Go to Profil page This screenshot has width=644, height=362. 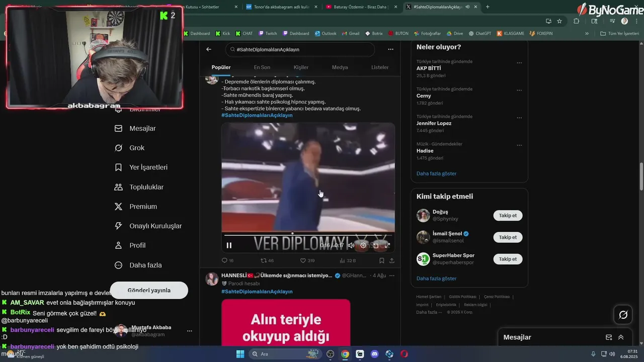point(130,245)
